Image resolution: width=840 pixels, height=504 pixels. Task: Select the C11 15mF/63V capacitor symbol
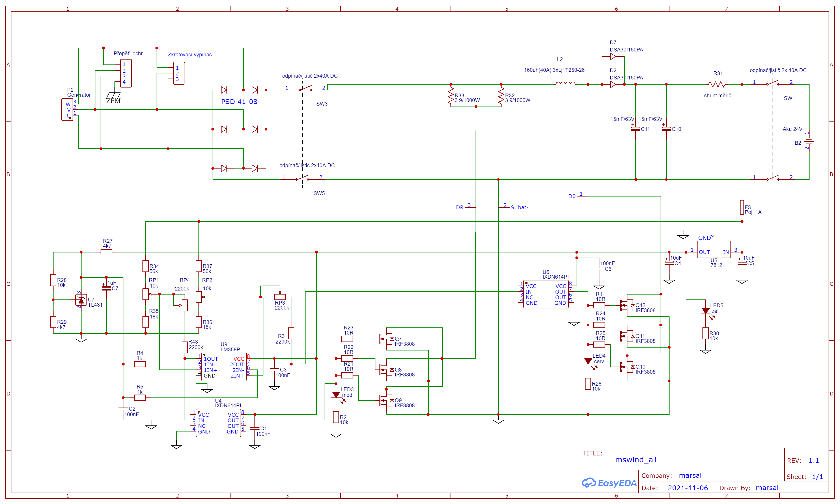(636, 129)
